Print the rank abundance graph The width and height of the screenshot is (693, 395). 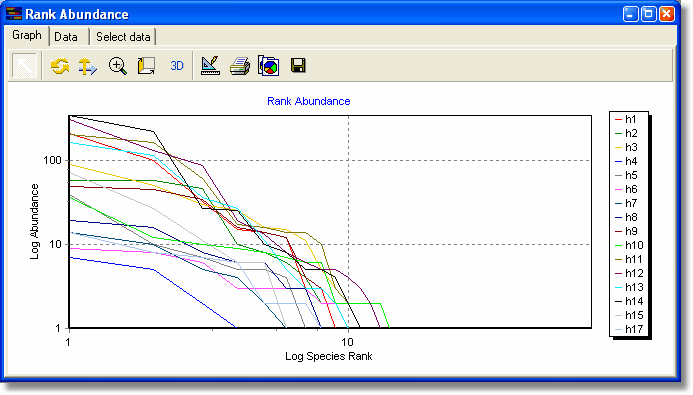(240, 66)
